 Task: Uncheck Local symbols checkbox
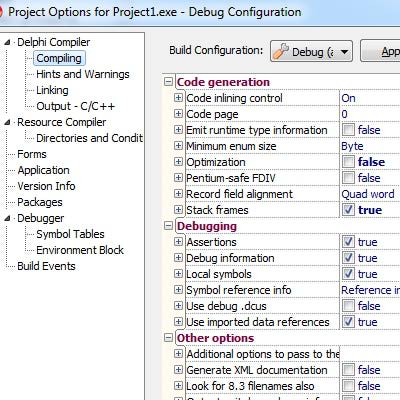pyautogui.click(x=348, y=274)
